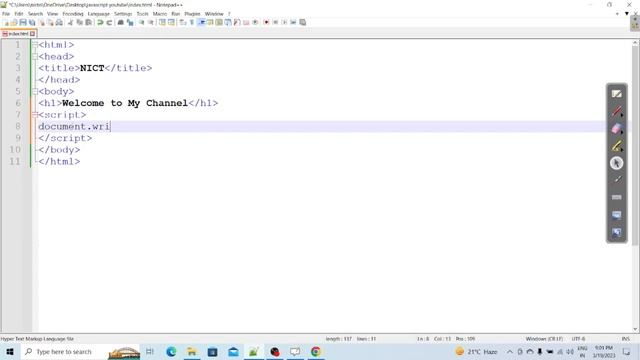Show hidden system tray icons chevron

[510, 351]
